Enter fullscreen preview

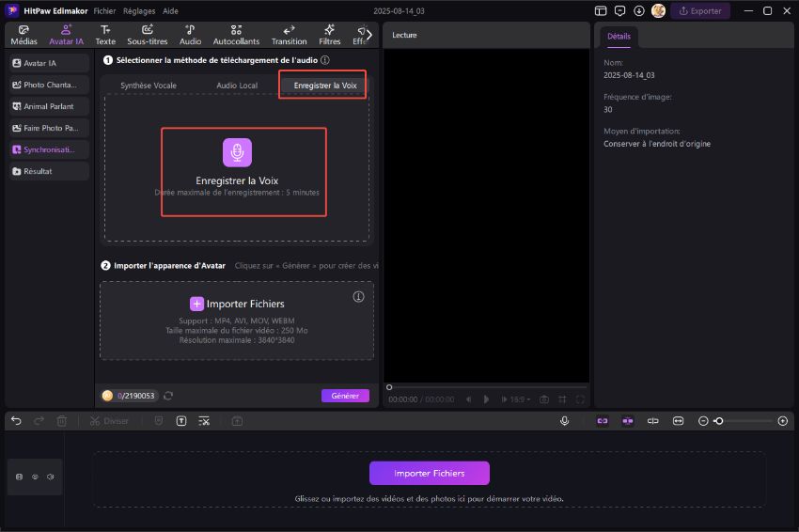(580, 399)
